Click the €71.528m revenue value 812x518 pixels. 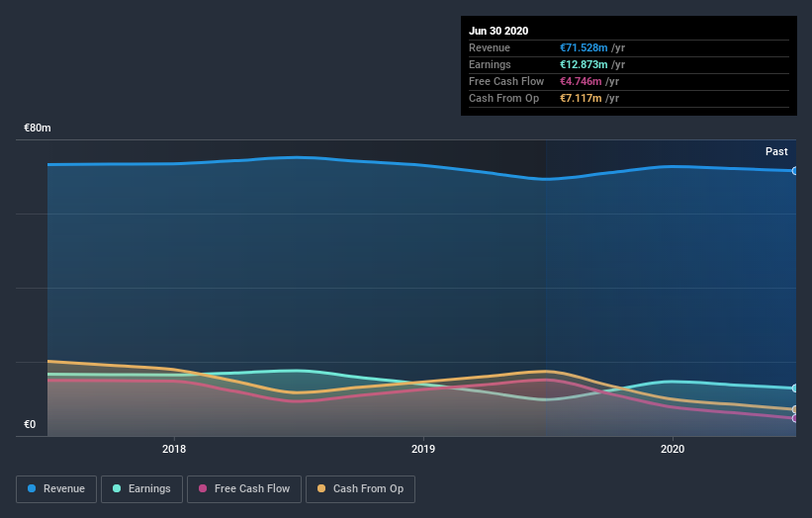pyautogui.click(x=584, y=48)
